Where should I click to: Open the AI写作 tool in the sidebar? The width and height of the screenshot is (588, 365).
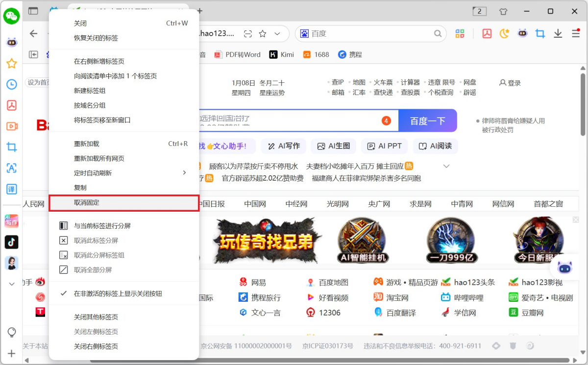(11, 221)
